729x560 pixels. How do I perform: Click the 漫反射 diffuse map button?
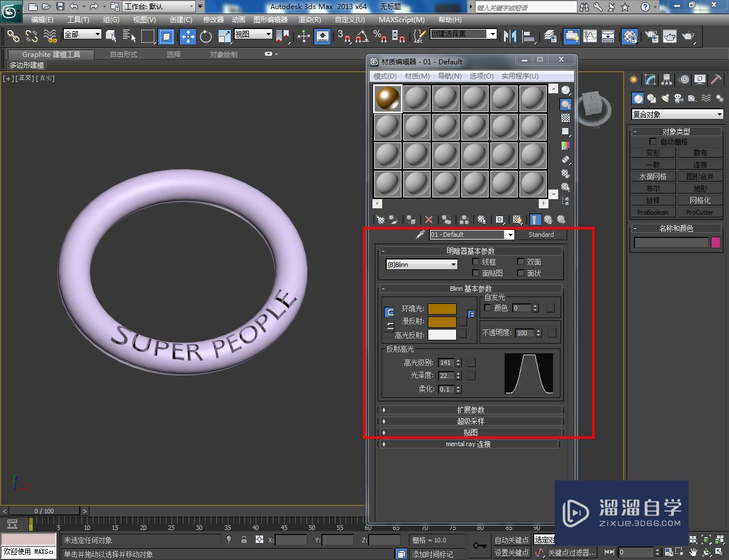point(462,322)
